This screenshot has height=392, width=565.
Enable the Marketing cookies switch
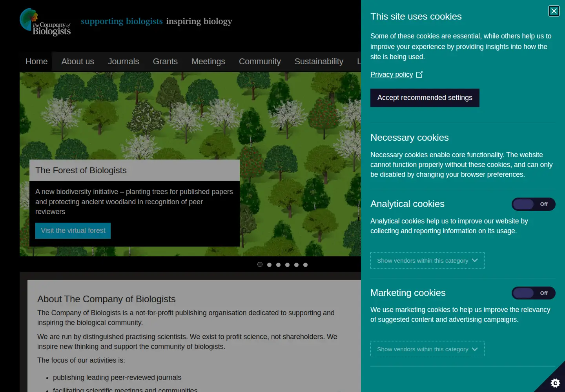pos(533,293)
